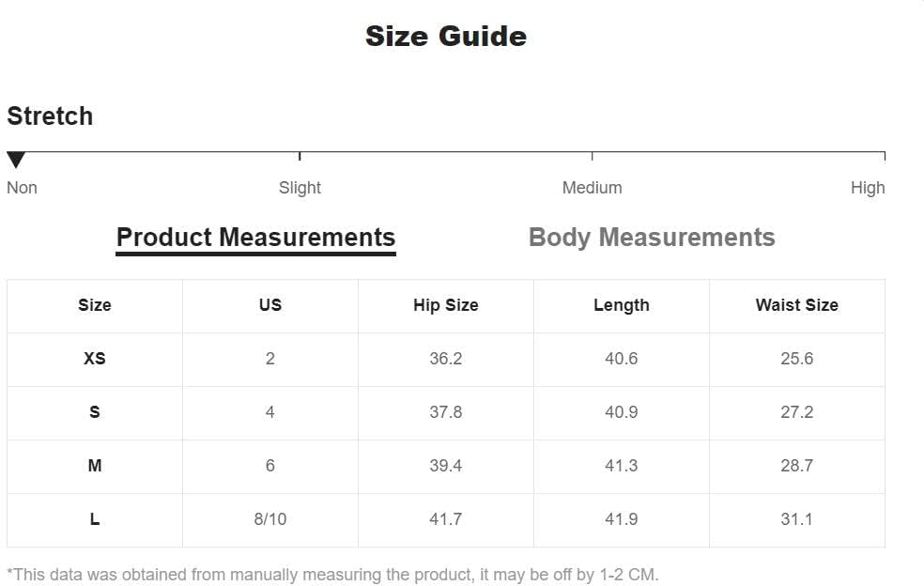Viewport: 924px width, 586px height.
Task: Click the Slight stretch level label
Action: pyautogui.click(x=300, y=188)
